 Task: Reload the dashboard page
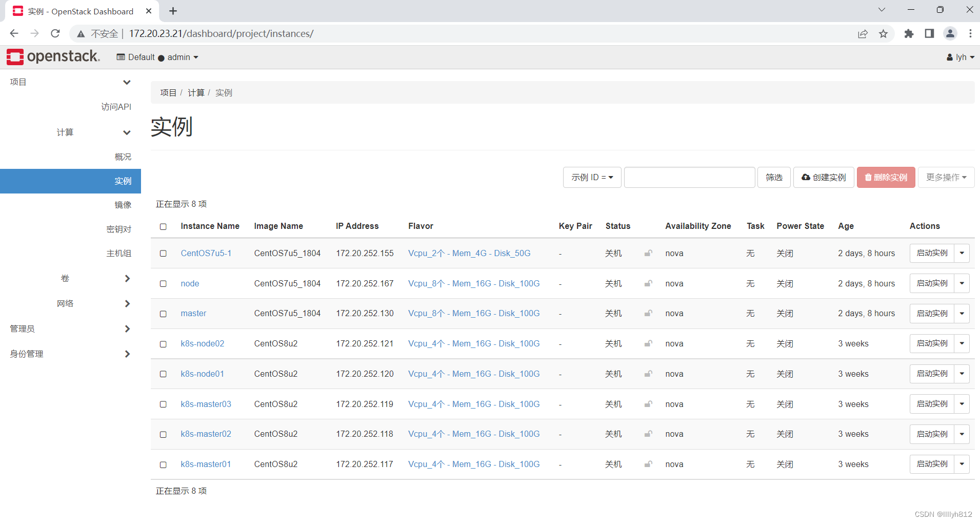[x=55, y=33]
